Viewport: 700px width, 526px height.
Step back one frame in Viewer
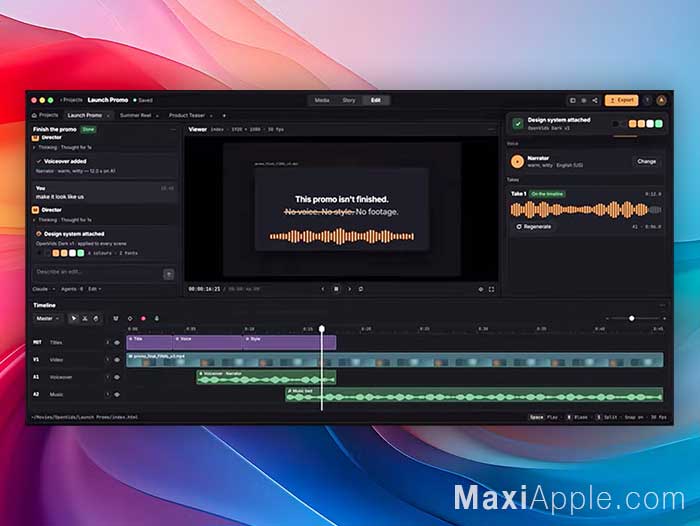323,289
